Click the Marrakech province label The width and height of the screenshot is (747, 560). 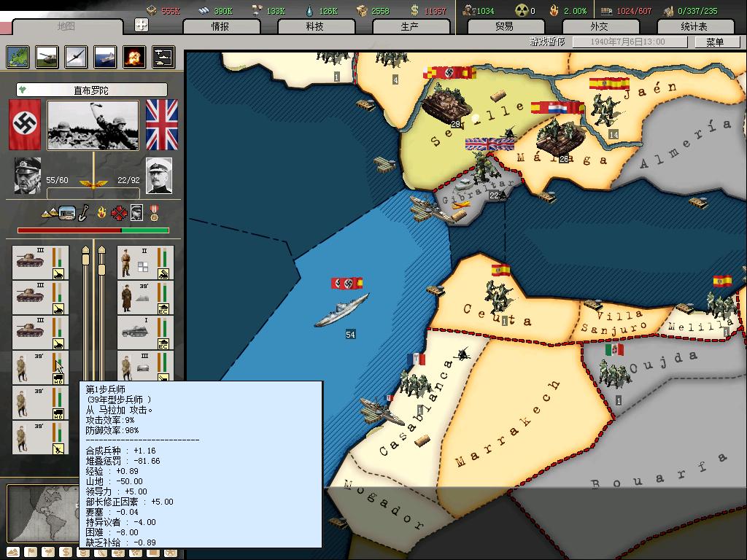(507, 424)
